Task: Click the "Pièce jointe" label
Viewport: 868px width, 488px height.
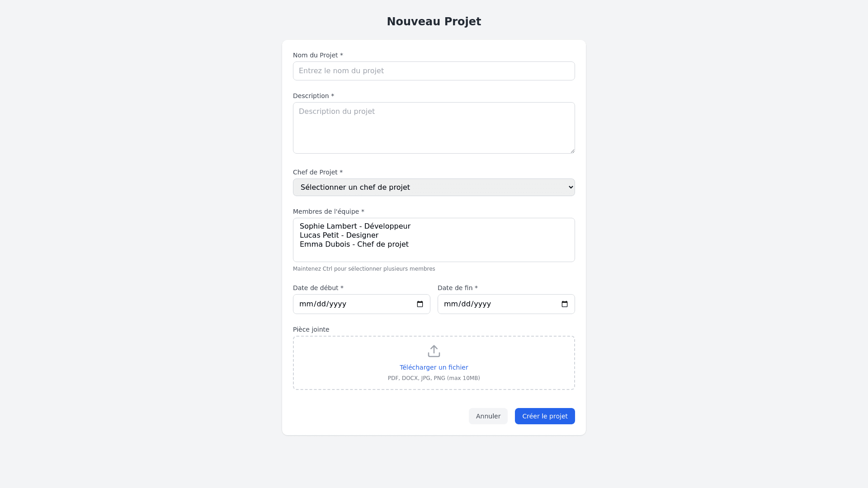Action: pos(311,329)
